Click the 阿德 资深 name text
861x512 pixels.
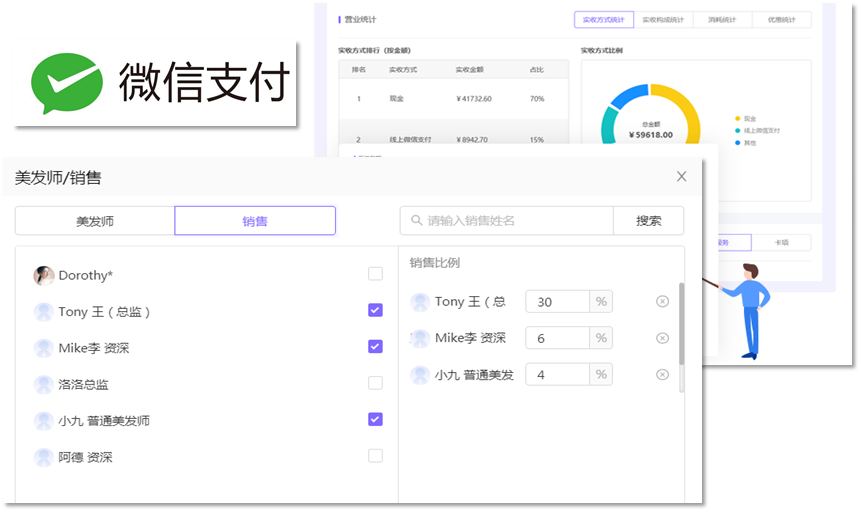85,457
